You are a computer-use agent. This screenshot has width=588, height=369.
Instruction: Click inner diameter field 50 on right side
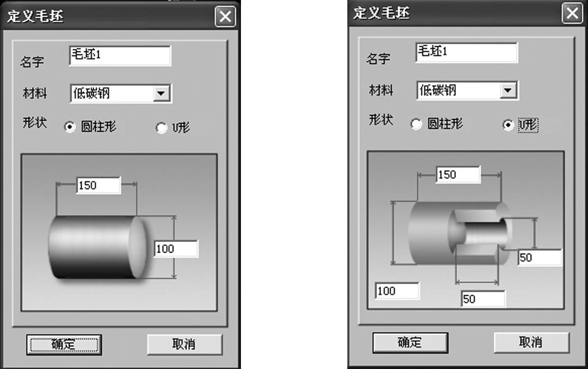pyautogui.click(x=540, y=258)
